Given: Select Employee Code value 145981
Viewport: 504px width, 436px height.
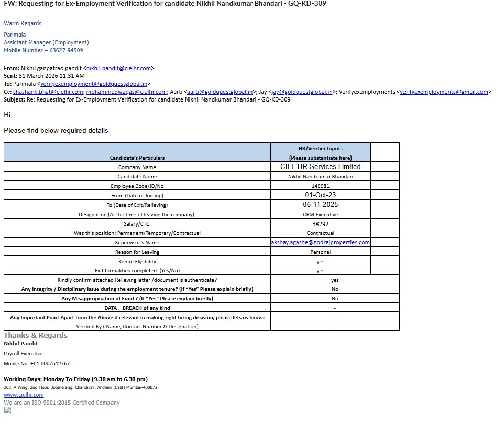Looking at the screenshot, I should pyautogui.click(x=321, y=186).
